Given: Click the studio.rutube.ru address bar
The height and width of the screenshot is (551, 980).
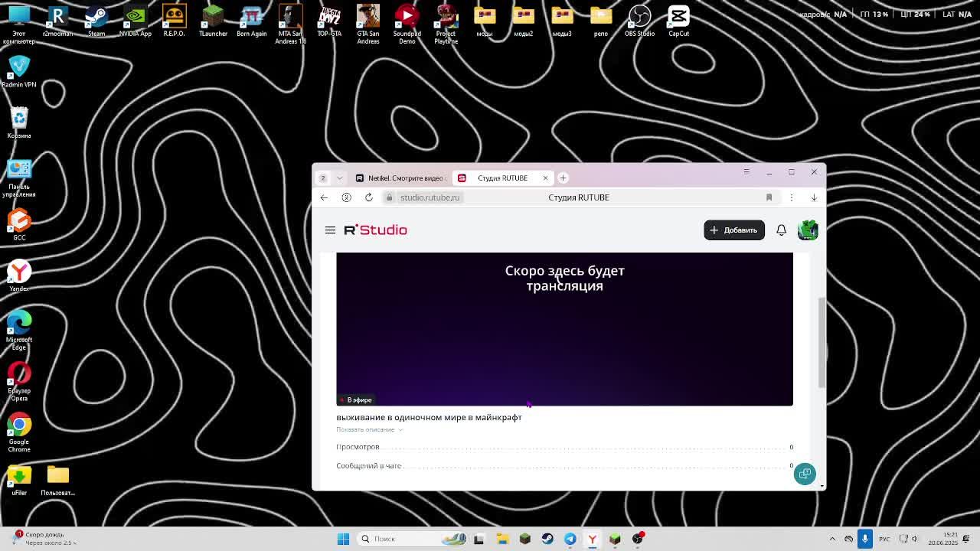Looking at the screenshot, I should coord(430,197).
